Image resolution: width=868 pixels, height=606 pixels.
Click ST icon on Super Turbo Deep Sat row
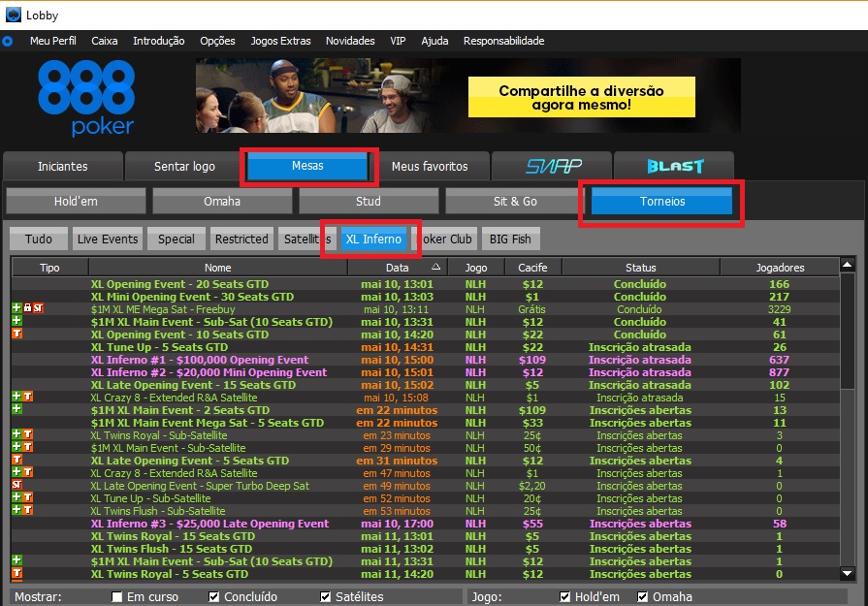click(x=17, y=485)
